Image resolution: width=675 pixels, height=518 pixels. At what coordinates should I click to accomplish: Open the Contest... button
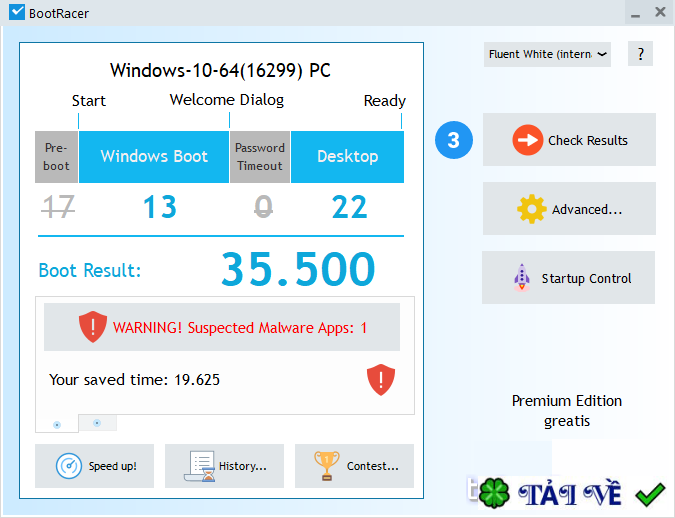[354, 466]
